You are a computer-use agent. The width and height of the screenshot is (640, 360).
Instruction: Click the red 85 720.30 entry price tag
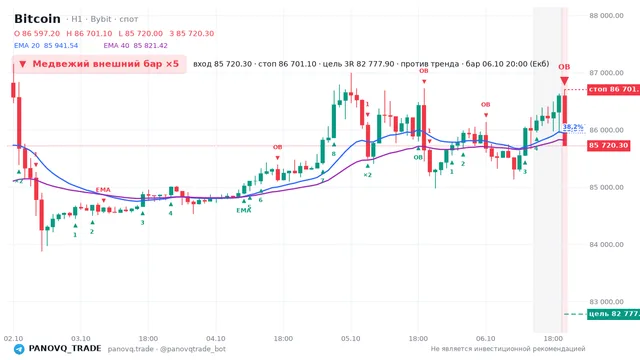[x=609, y=146]
